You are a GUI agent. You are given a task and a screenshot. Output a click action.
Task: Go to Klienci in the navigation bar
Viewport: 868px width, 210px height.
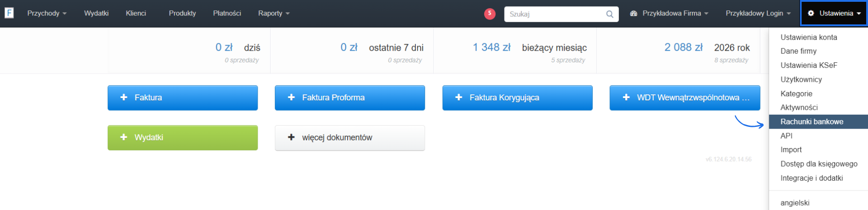coord(136,14)
